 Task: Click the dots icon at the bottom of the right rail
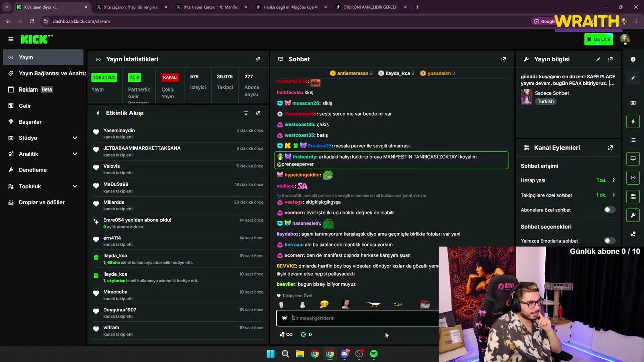coord(633,234)
